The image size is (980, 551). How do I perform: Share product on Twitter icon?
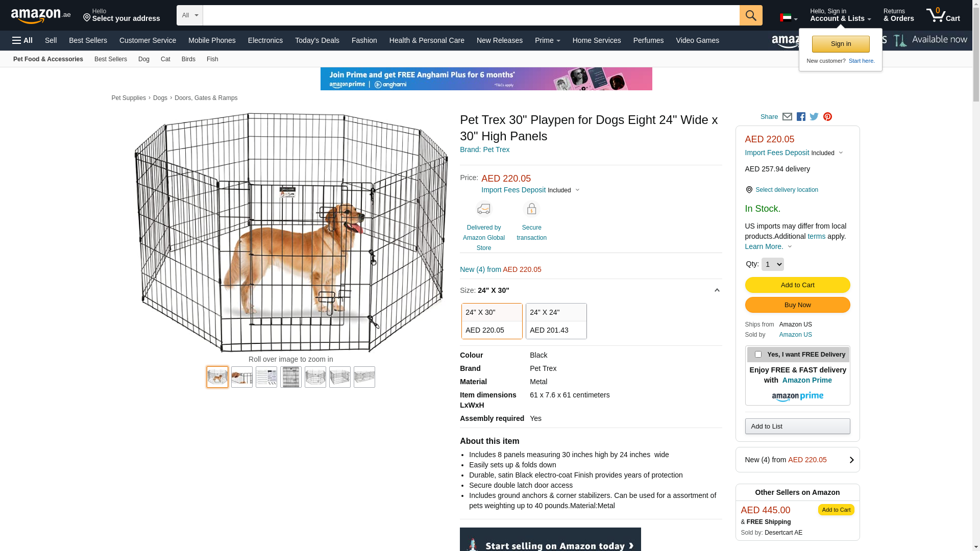coord(814,117)
